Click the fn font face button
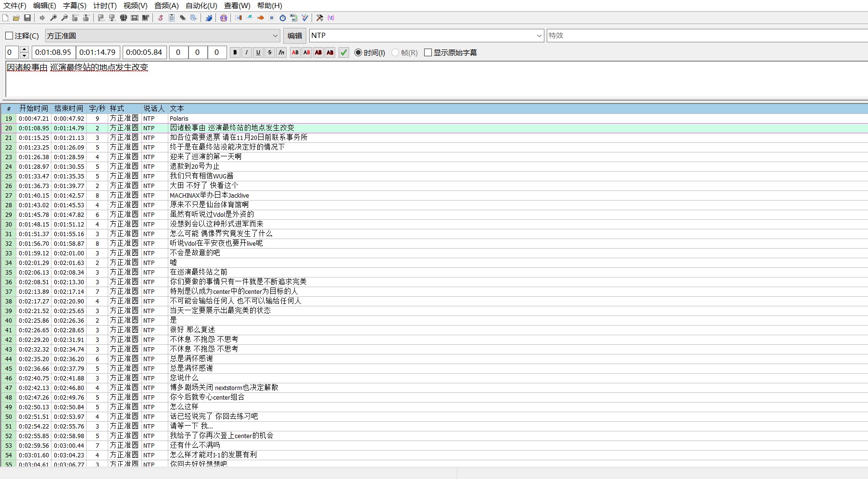Image resolution: width=868 pixels, height=479 pixels. point(282,52)
